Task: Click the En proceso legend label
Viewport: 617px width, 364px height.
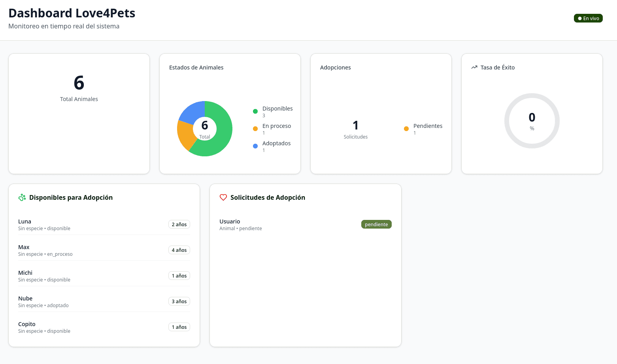Action: click(277, 126)
